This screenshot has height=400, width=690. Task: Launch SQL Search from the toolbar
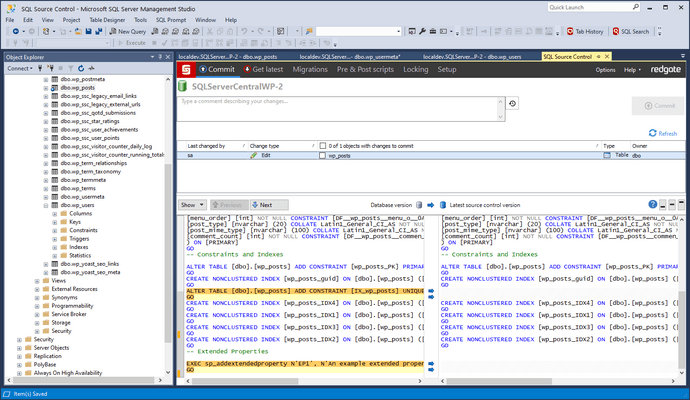[x=631, y=31]
